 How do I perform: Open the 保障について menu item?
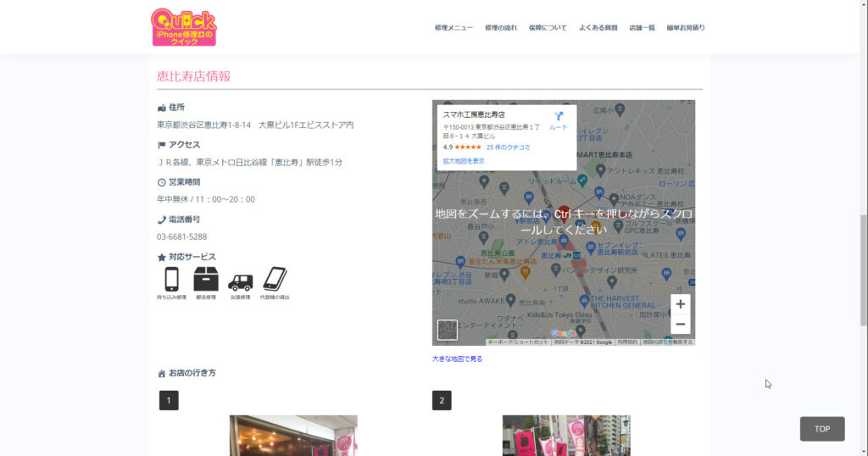tap(548, 28)
